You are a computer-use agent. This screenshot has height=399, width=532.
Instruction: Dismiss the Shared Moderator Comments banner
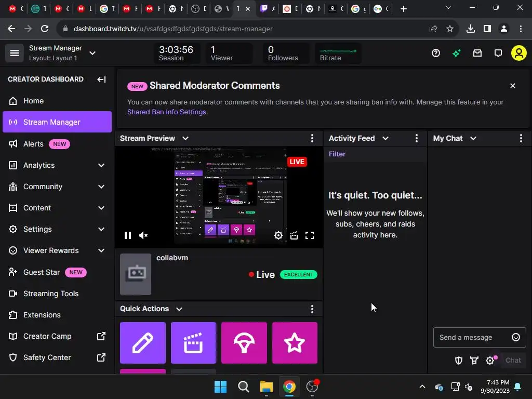click(x=513, y=86)
